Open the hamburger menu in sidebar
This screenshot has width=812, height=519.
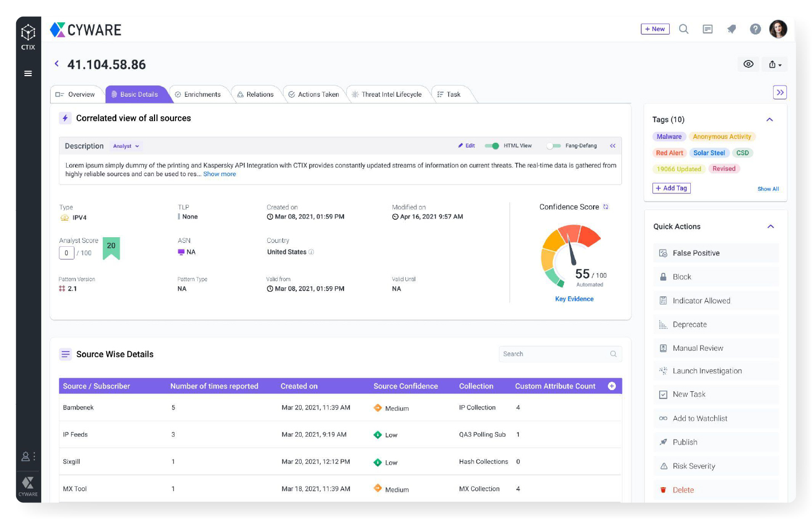(x=28, y=73)
